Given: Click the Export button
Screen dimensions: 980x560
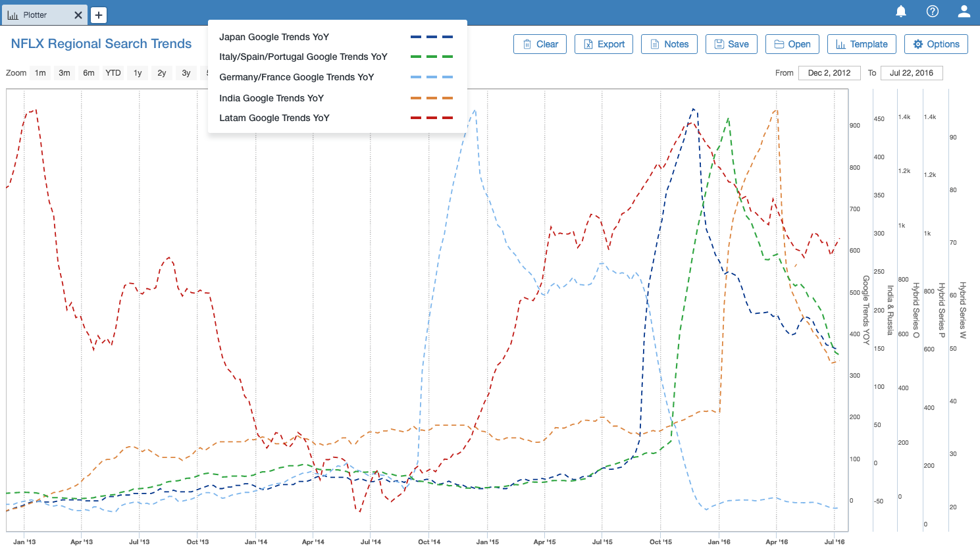Looking at the screenshot, I should [604, 44].
